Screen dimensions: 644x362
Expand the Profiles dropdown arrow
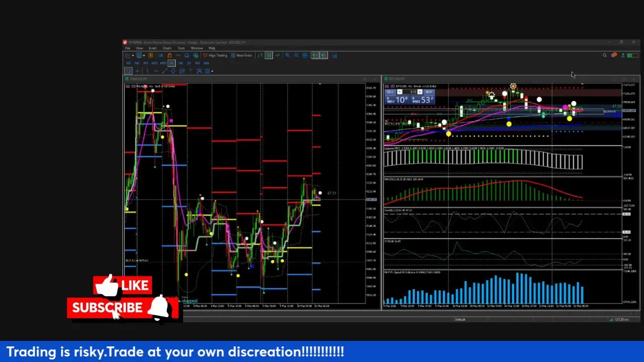click(x=144, y=55)
